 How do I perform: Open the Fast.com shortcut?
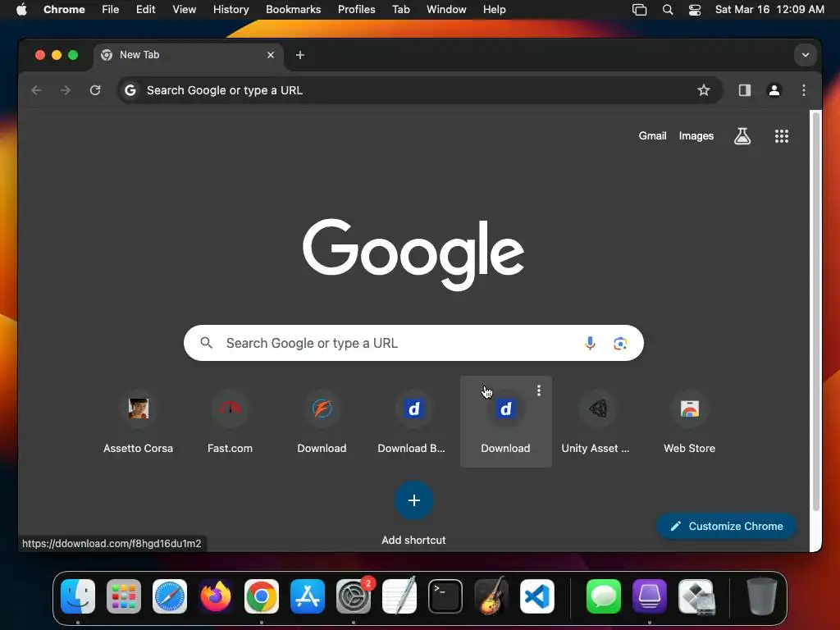tap(230, 422)
